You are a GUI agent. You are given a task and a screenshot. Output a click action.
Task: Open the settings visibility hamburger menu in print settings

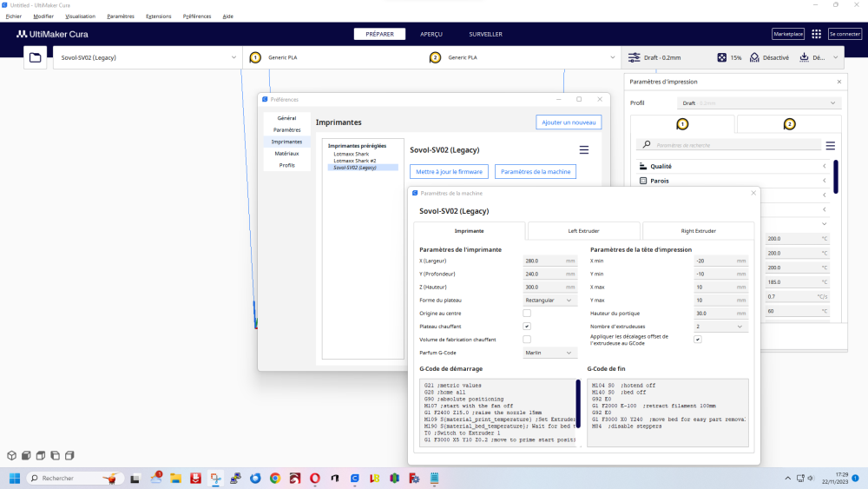click(831, 146)
